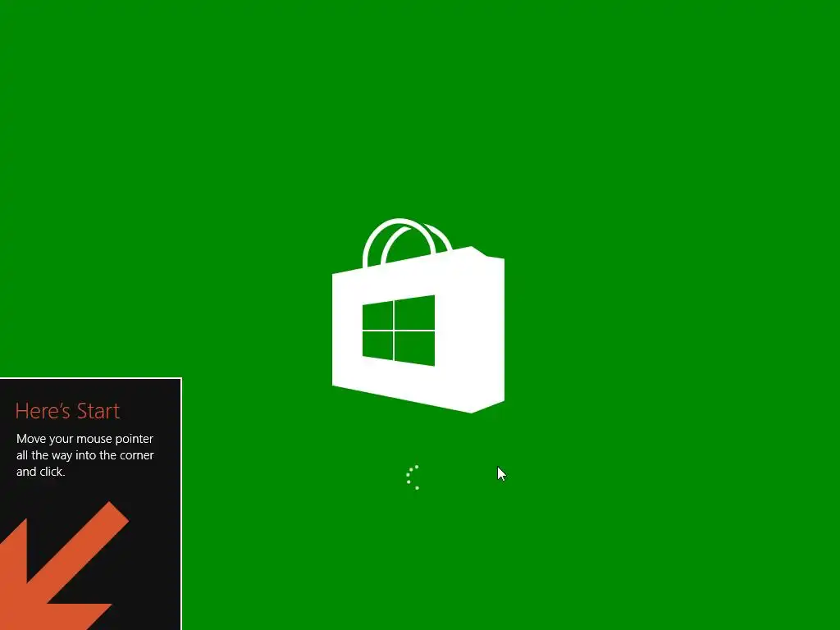Click the loading spinner below the Store logo
This screenshot has height=630, width=840.
[413, 477]
